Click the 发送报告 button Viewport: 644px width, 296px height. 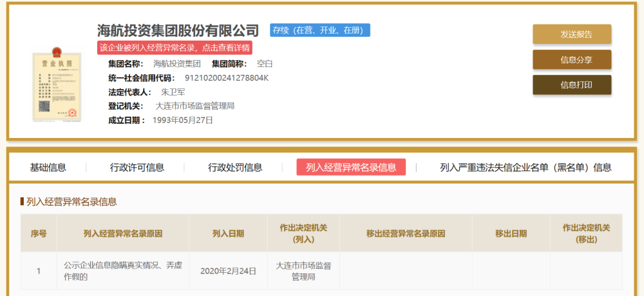coord(572,34)
